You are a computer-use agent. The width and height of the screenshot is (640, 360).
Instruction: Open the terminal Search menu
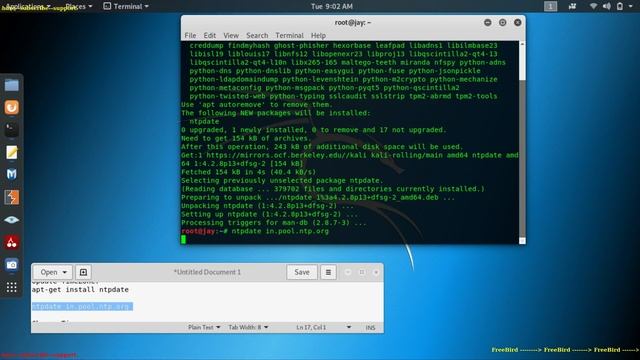coord(257,36)
